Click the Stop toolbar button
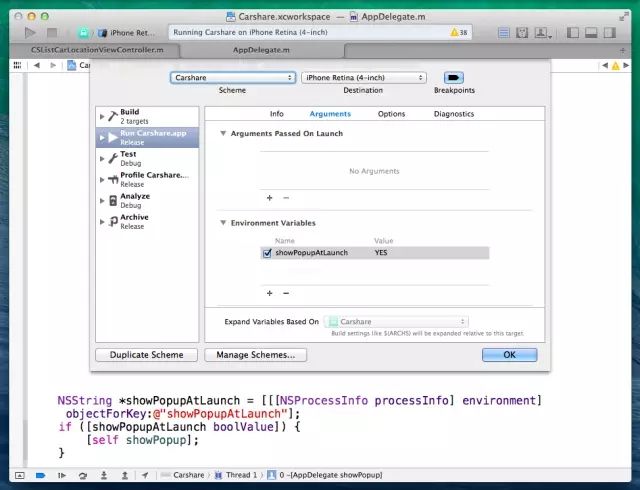The width and height of the screenshot is (640, 490). [x=52, y=32]
